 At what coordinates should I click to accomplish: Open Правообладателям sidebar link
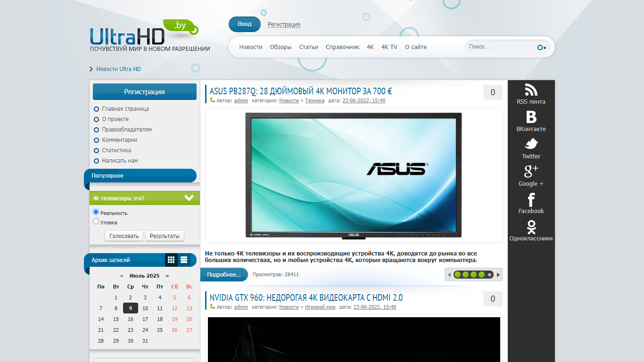127,130
